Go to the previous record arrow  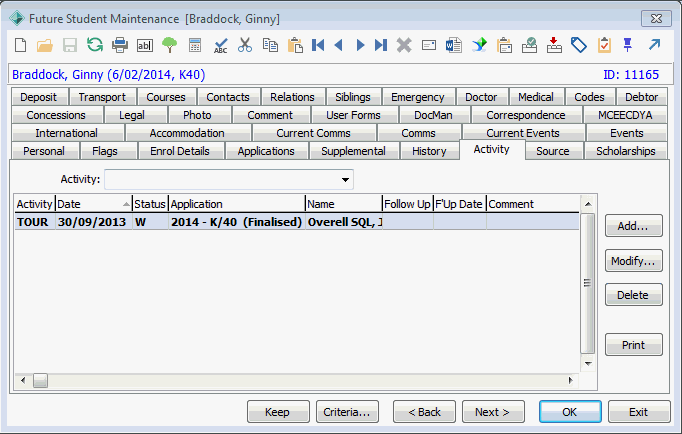[339, 45]
